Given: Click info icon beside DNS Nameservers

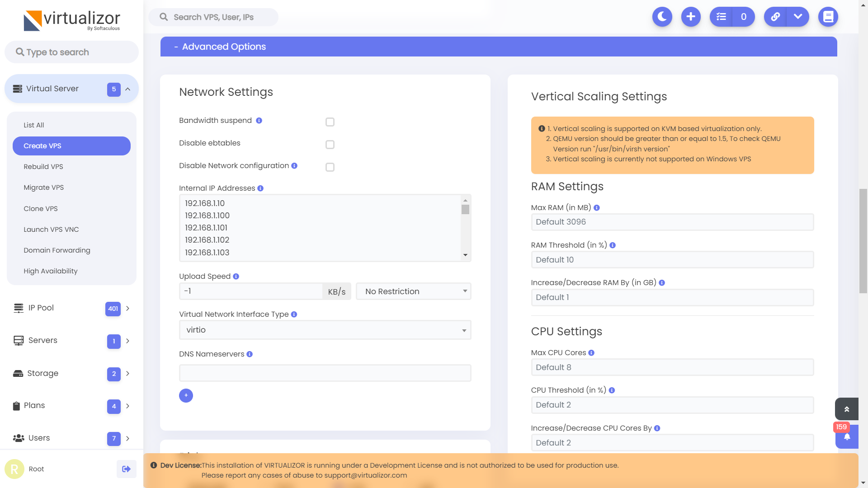Looking at the screenshot, I should click(x=250, y=354).
